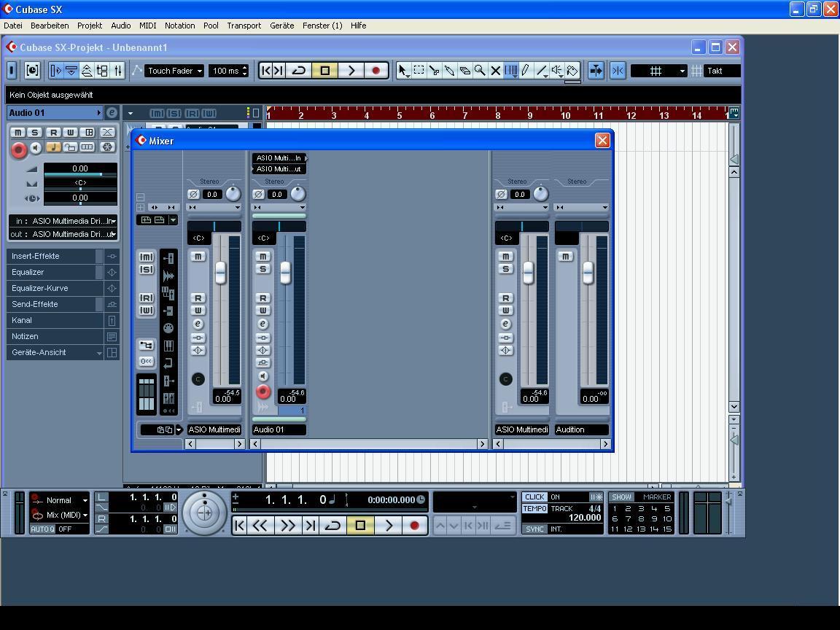Select the Object Selection arrow tool
840x630 pixels.
tap(402, 70)
